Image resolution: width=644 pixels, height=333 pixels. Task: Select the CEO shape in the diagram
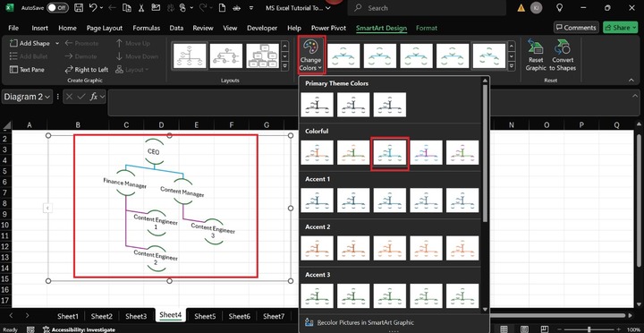(x=154, y=151)
